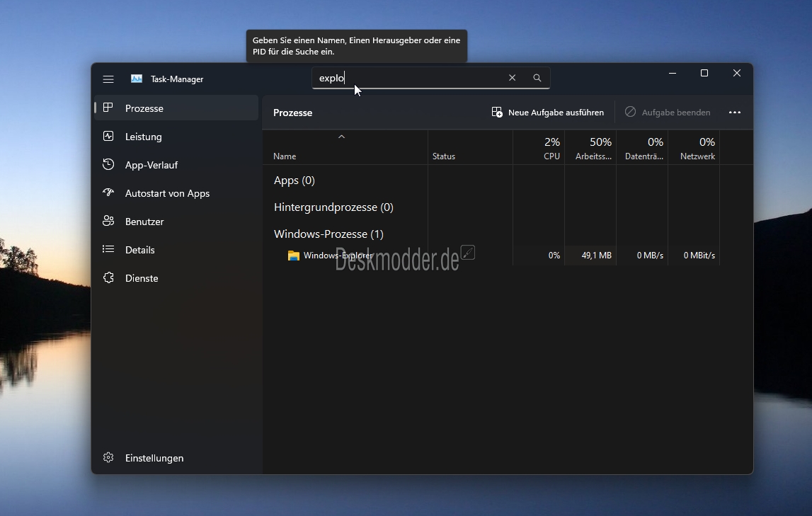This screenshot has width=812, height=516.
Task: Open the Dienste page
Action: [176, 278]
